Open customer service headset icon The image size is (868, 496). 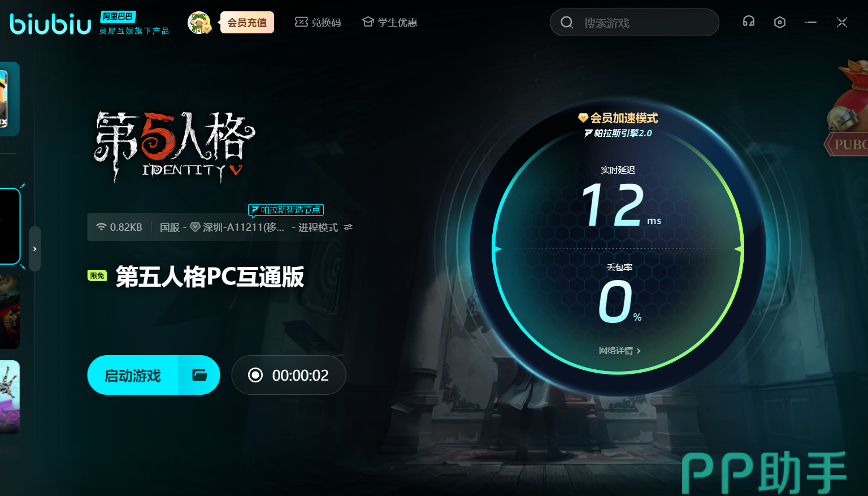point(749,22)
